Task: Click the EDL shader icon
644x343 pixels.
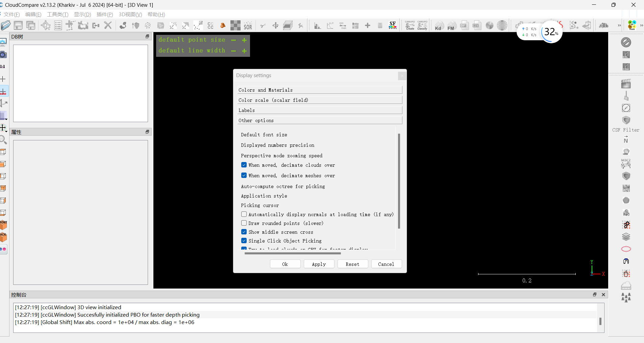Action: click(626, 55)
